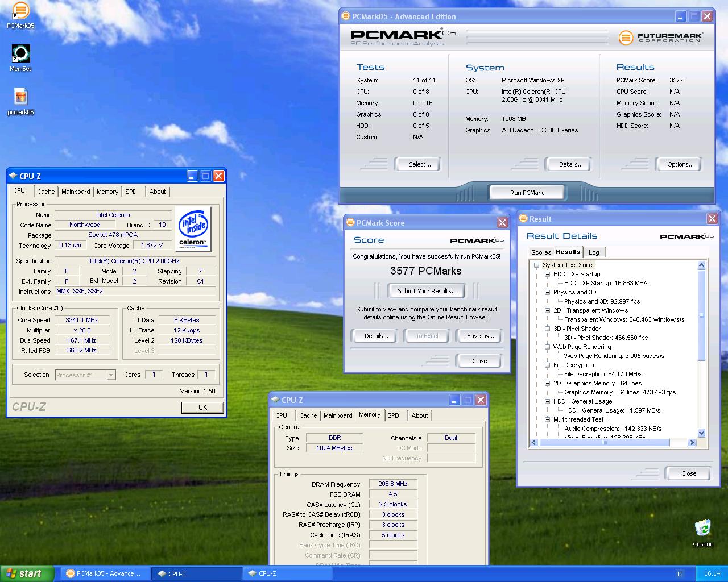Switch to Scores tab in Result Details
Viewport: 728px width, 582px height.
pyautogui.click(x=541, y=252)
